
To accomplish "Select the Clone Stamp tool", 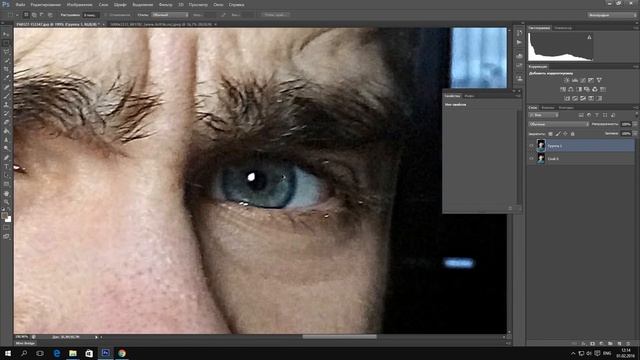I will pos(6,105).
